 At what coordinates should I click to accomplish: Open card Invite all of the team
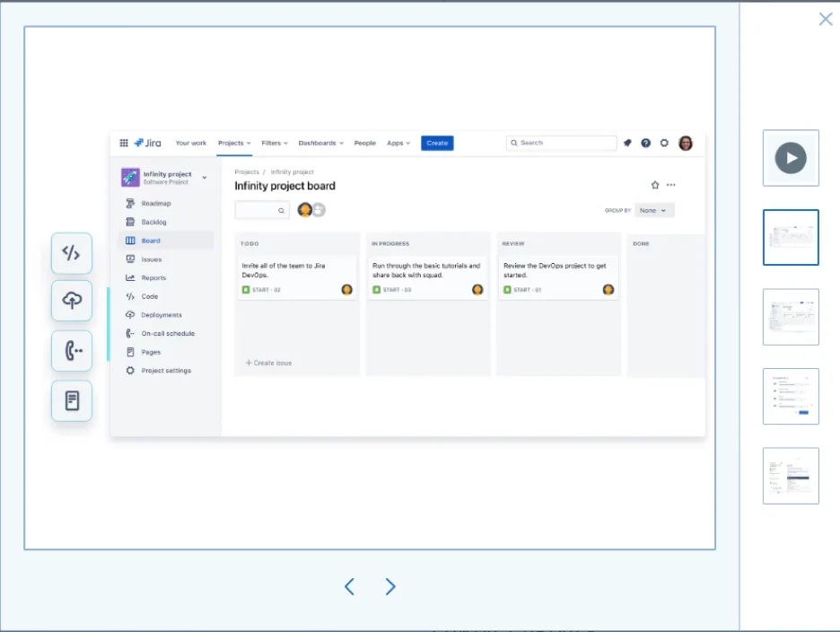pyautogui.click(x=297, y=277)
